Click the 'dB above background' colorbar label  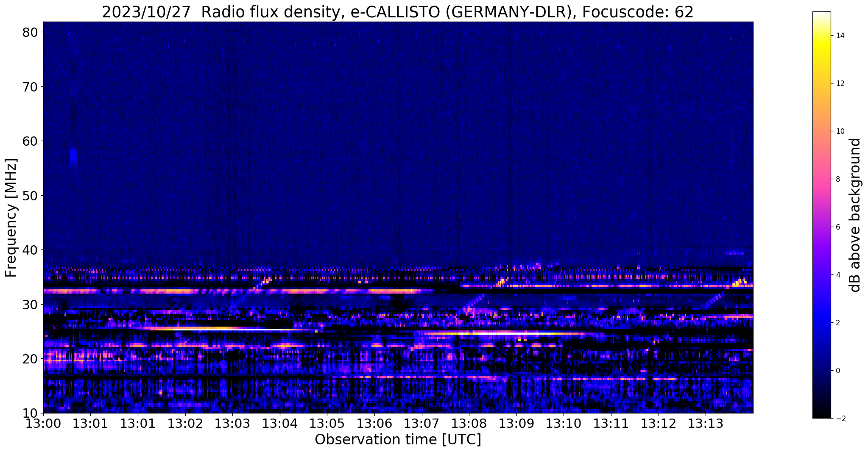(x=855, y=215)
